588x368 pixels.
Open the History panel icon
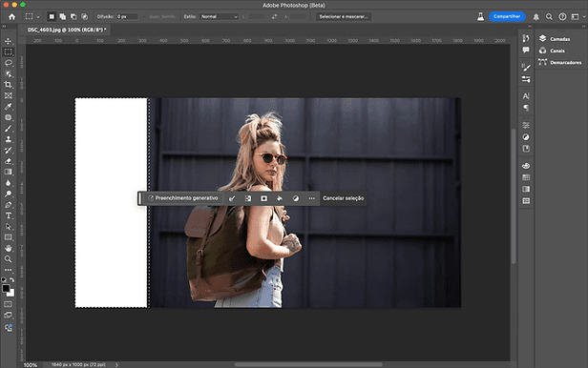click(526, 38)
